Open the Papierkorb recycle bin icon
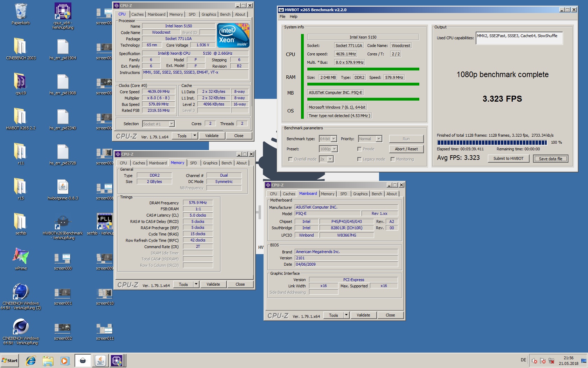588x368 pixels. pyautogui.click(x=21, y=14)
